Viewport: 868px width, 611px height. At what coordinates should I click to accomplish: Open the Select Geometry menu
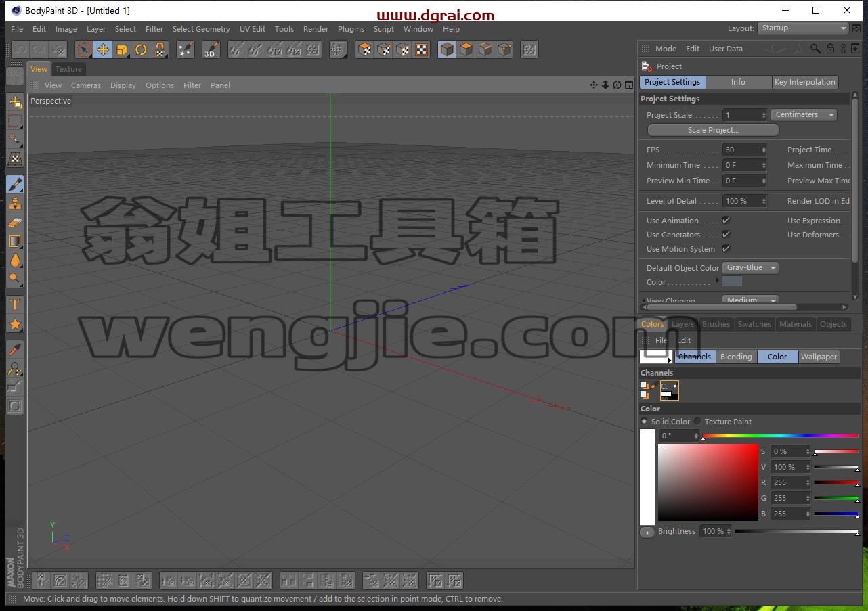[x=201, y=29]
